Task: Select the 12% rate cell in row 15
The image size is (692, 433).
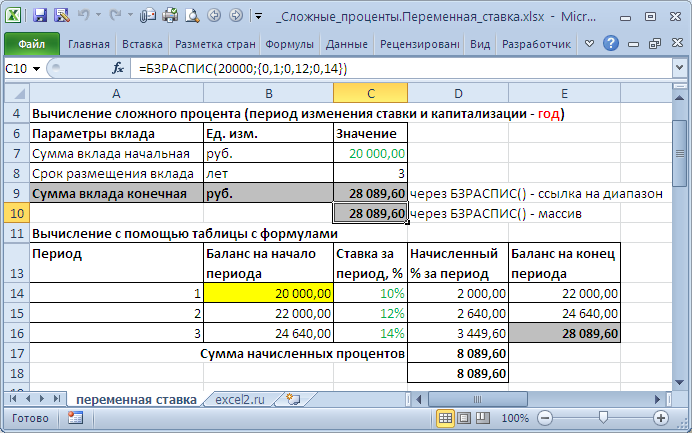Action: [370, 313]
